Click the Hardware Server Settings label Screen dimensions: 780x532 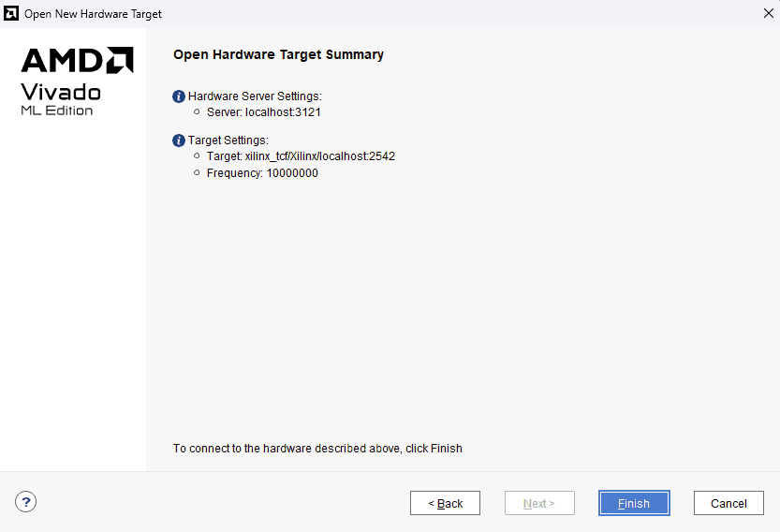(x=255, y=96)
